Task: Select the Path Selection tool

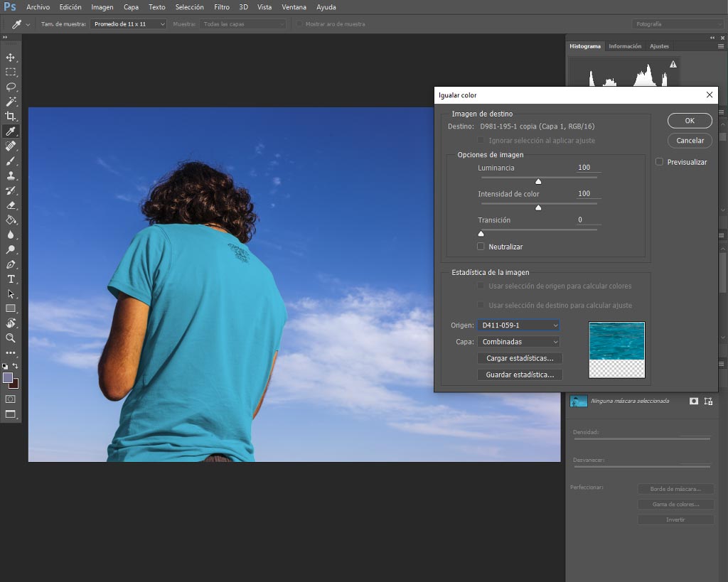Action: click(x=10, y=293)
